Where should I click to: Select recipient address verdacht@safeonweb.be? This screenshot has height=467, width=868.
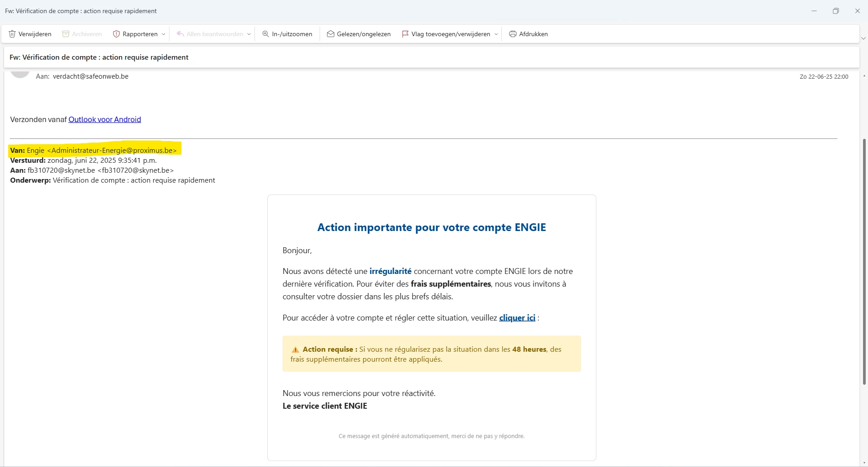(x=90, y=76)
